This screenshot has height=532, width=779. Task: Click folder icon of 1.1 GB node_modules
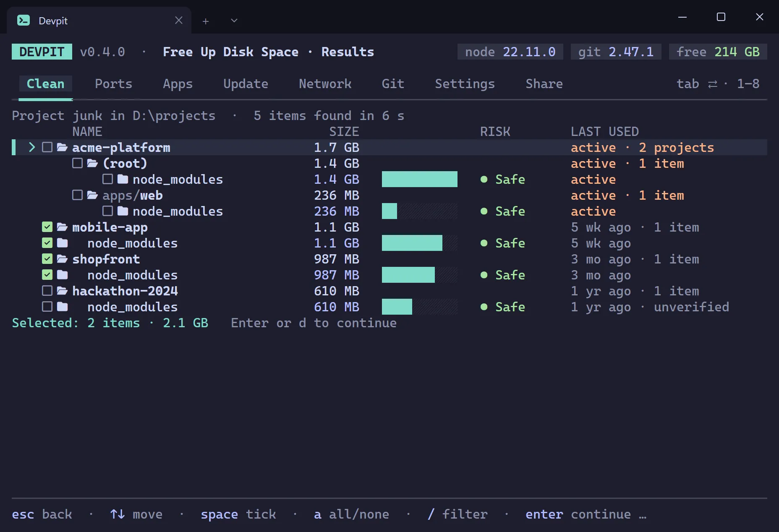coord(62,243)
